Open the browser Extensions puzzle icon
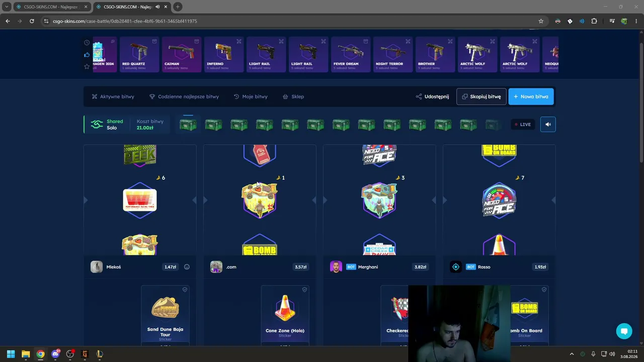Screen dimensions: 644x362 pos(594,21)
